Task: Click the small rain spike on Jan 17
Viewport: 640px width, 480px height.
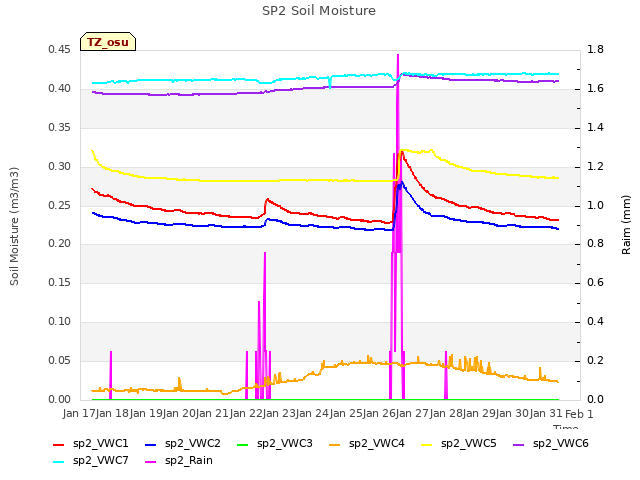Action: (x=111, y=375)
